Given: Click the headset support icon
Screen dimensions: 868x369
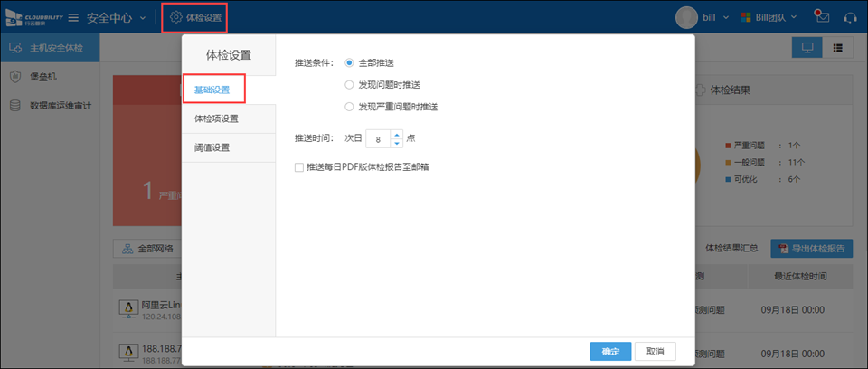Looking at the screenshot, I should [850, 18].
